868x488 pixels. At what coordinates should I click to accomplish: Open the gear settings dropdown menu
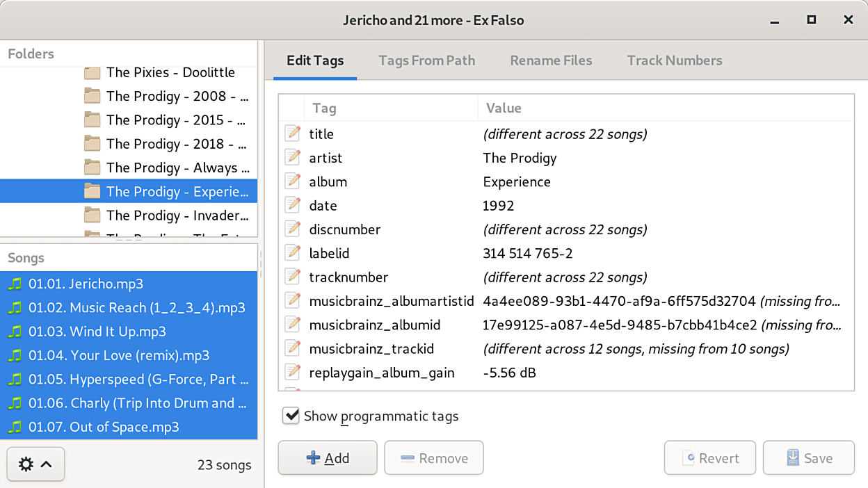(35, 464)
